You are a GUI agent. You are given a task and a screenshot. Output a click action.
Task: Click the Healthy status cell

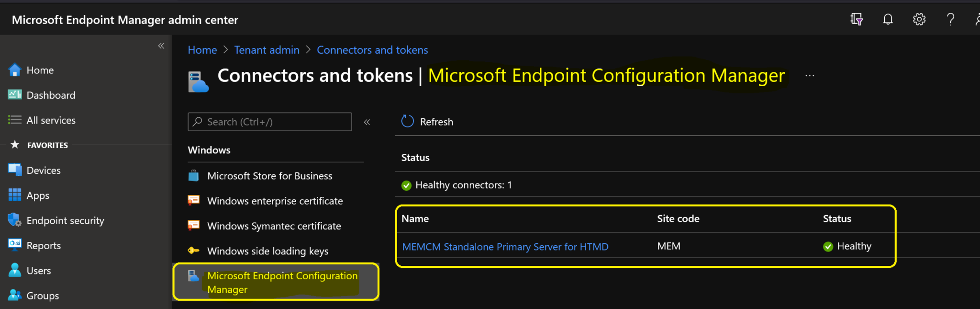tap(847, 246)
